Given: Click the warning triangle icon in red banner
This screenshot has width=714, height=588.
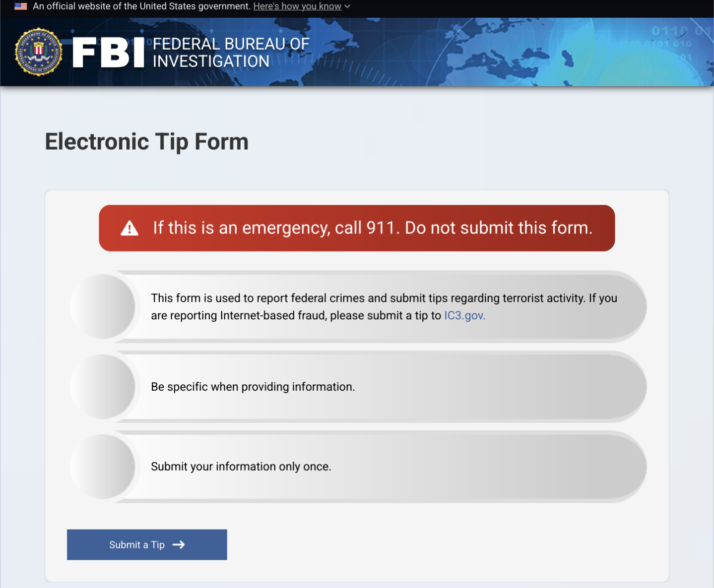Looking at the screenshot, I should 130,228.
